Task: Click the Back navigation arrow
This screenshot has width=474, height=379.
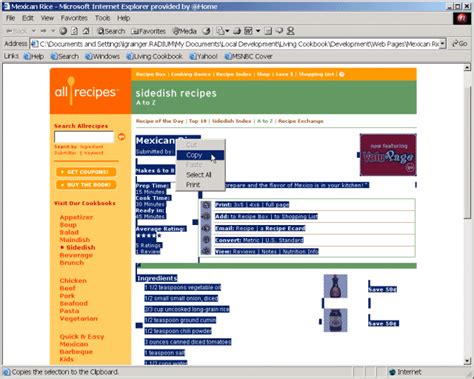Action: (16, 31)
